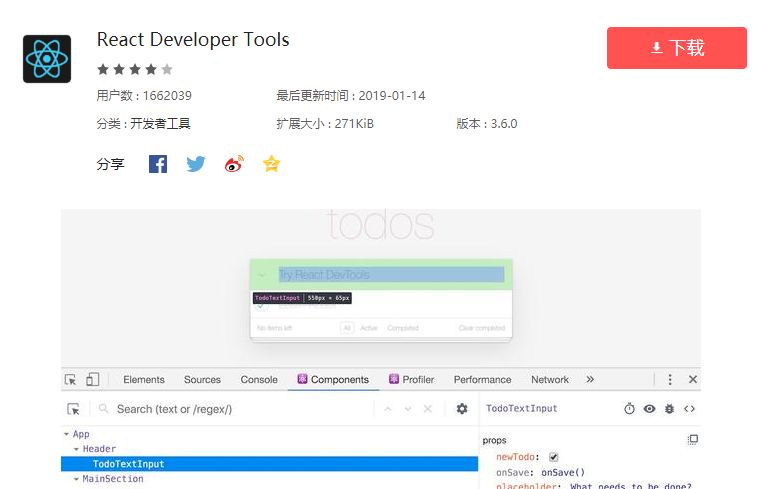Open Components settings gear
This screenshot has height=489, width=764.
click(x=462, y=409)
